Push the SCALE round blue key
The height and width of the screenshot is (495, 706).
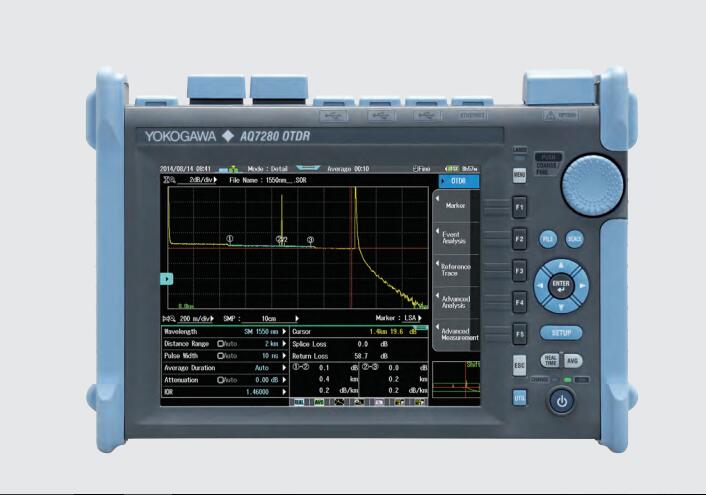(575, 239)
